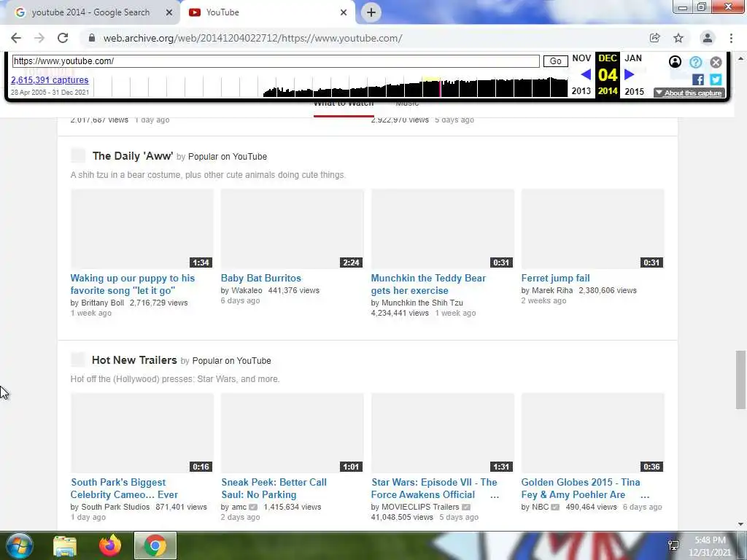Viewport: 747px width, 560px height.
Task: Open The Daily 'Aww' channel title
Action: pyautogui.click(x=133, y=156)
